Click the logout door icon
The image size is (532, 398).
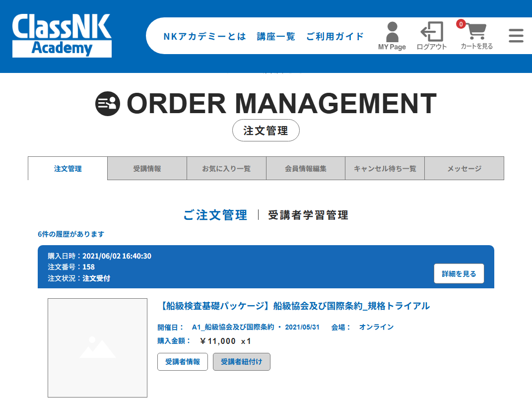pyautogui.click(x=432, y=32)
